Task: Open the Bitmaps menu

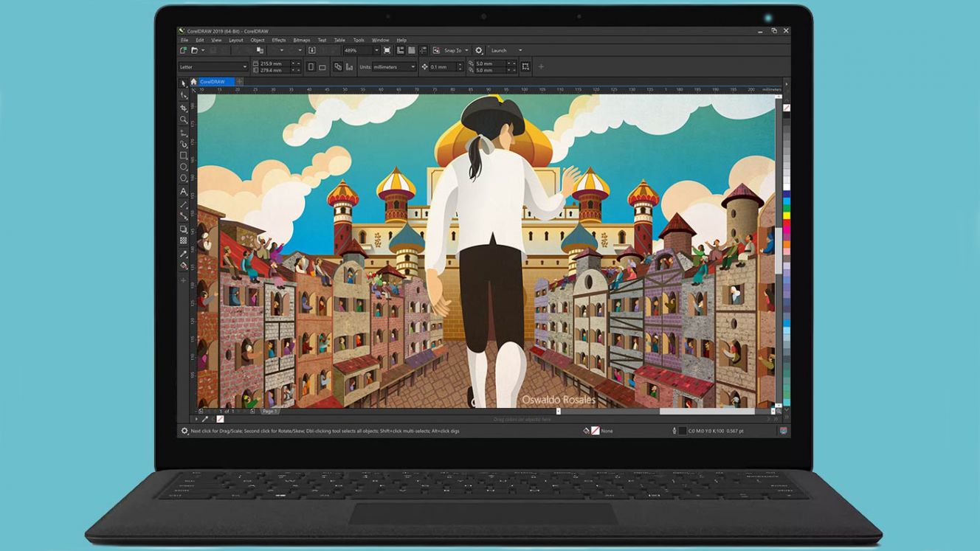Action: (302, 40)
